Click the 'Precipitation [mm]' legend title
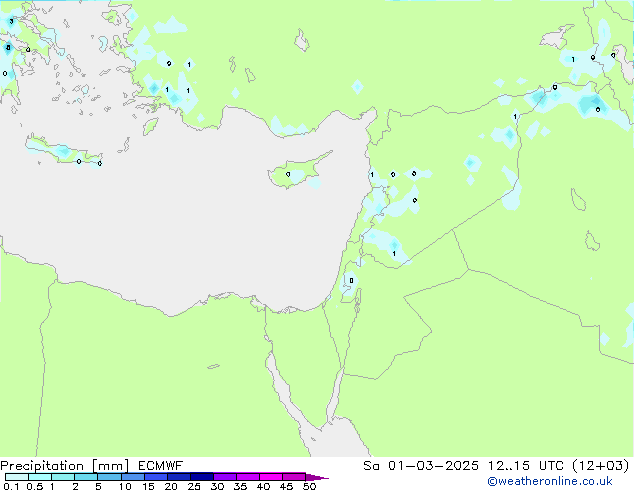This screenshot has width=634, height=490. tap(65, 466)
